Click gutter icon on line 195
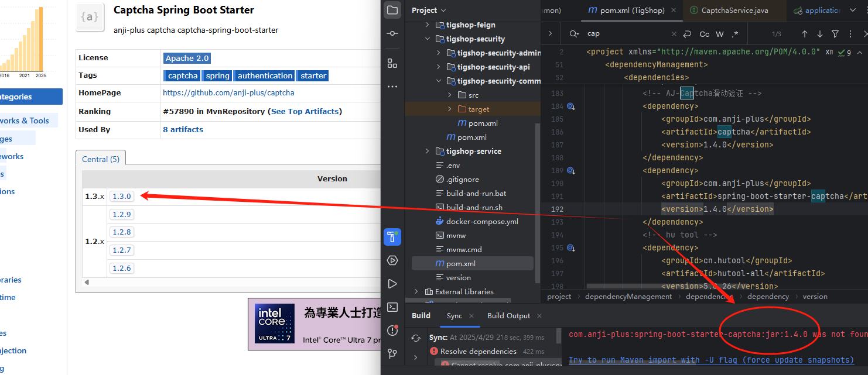This screenshot has height=375, width=868. pyautogui.click(x=572, y=248)
